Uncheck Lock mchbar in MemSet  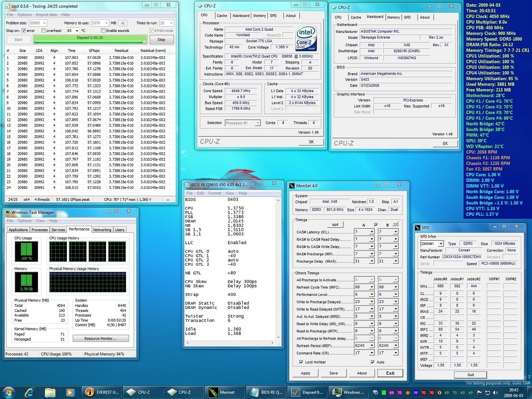click(x=301, y=362)
